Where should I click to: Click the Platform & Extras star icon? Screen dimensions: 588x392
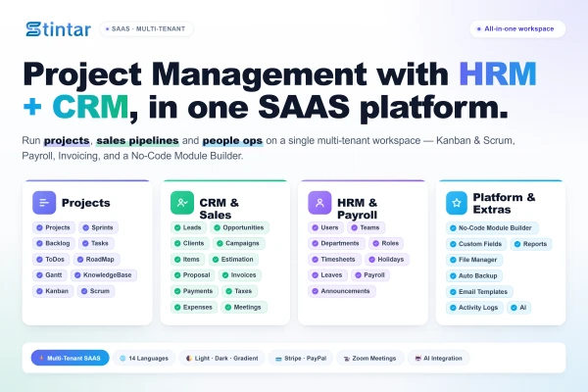click(x=457, y=203)
